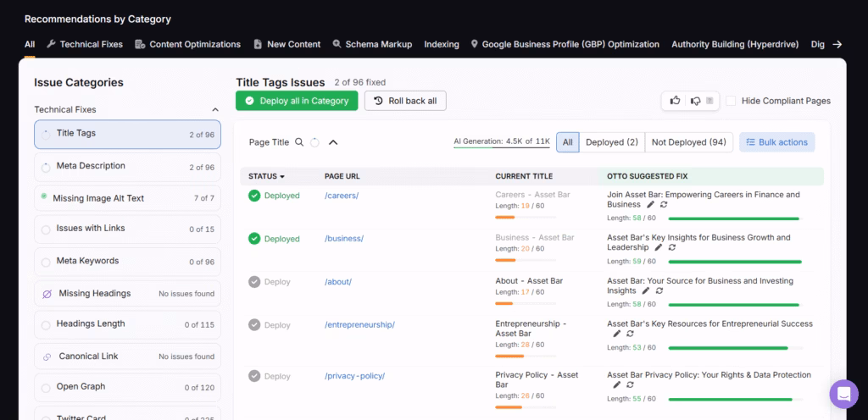Open the chat widget in bottom corner
Viewport: 868px width, 420px height.
point(843,395)
